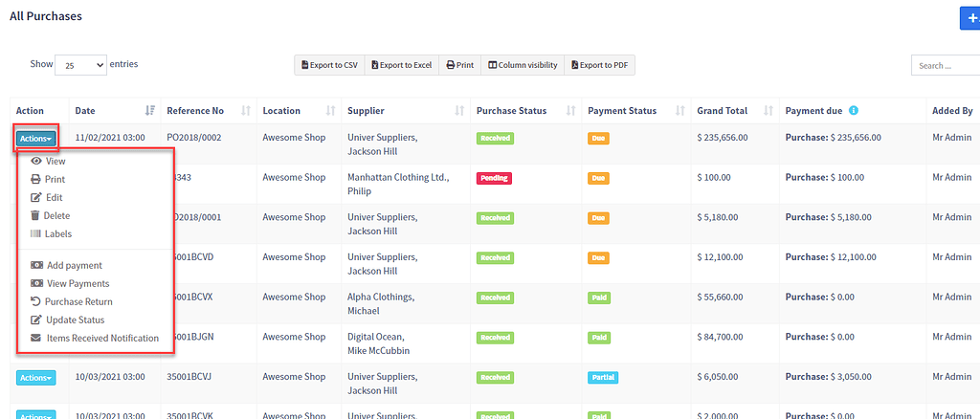Export table using Export to CSV
This screenshot has width=980, height=419.
click(x=329, y=65)
